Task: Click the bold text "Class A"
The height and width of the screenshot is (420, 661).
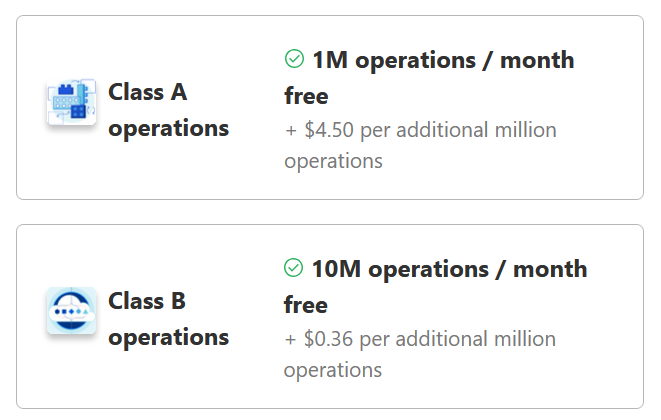Action: (148, 92)
